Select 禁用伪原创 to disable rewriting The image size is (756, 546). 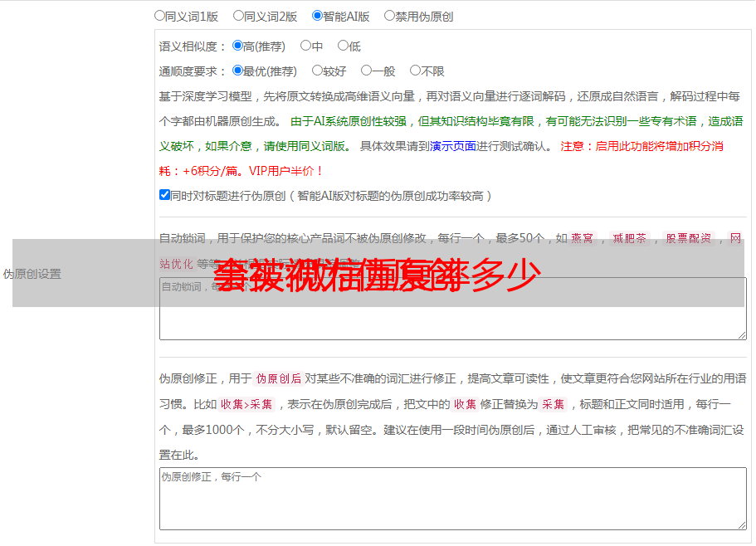click(x=390, y=16)
